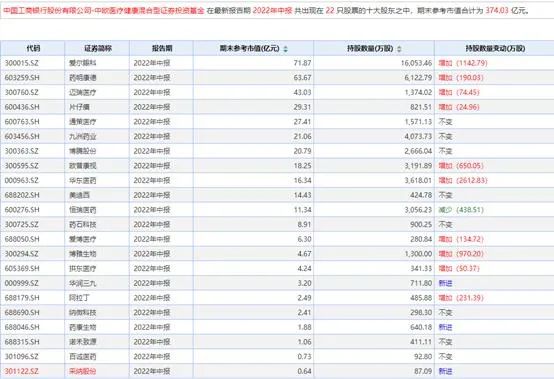Sort by 持股数量(万股) using its sort arrows
The image size is (554, 379).
[x=399, y=49]
